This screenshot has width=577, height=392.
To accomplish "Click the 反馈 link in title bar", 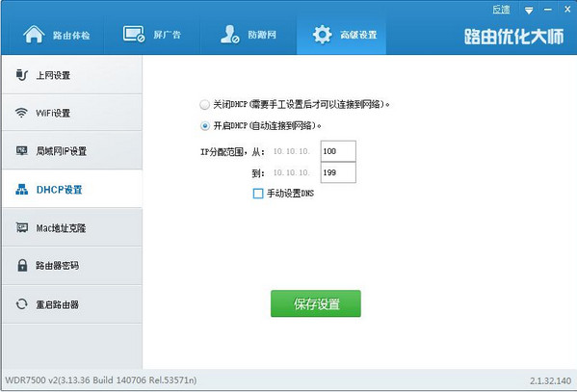I will (x=501, y=10).
